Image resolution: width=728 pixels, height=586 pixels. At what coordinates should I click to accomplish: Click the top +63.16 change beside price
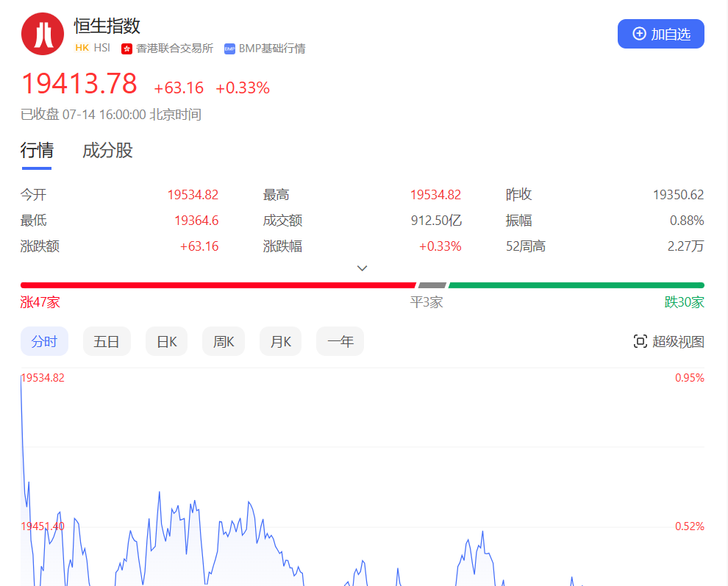(179, 87)
